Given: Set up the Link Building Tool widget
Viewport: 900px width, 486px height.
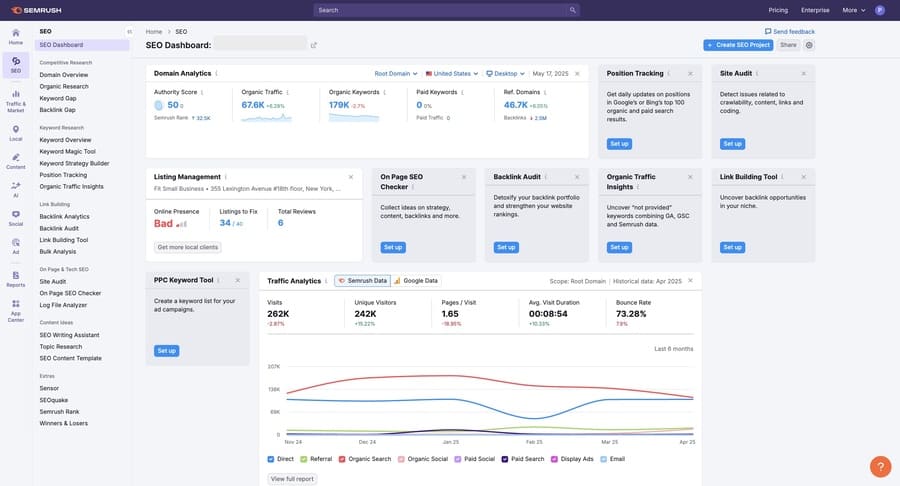Looking at the screenshot, I should click(x=732, y=247).
